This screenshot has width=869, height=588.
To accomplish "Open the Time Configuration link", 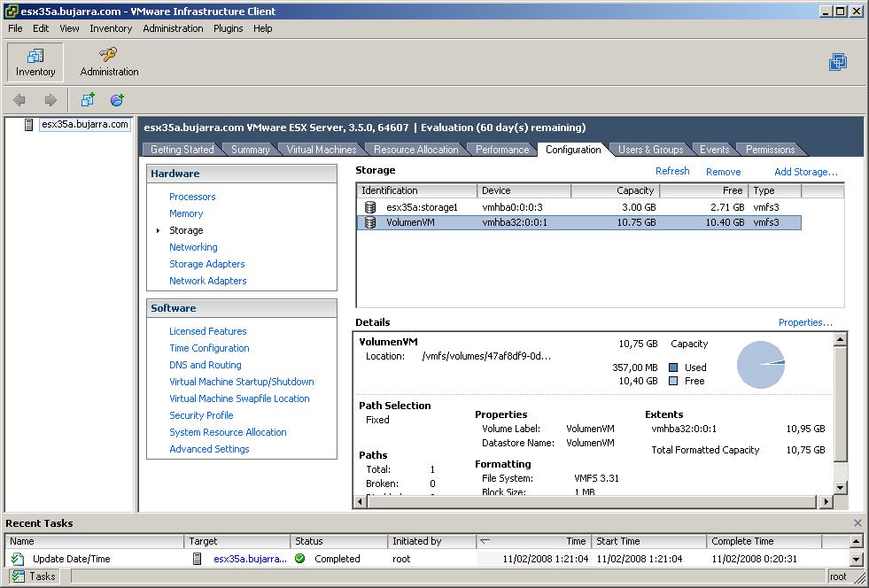I will point(209,348).
